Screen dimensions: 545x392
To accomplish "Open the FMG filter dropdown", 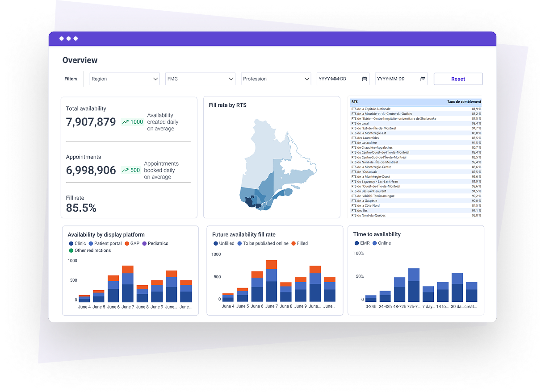I will 200,79.
